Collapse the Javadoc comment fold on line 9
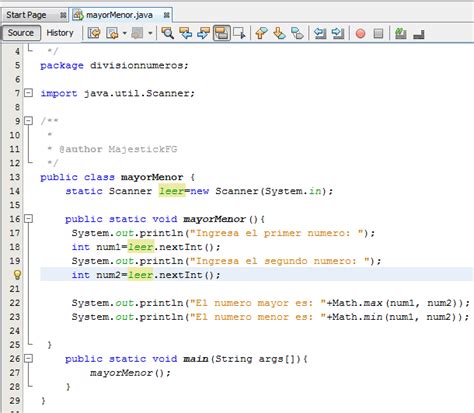 (29, 120)
